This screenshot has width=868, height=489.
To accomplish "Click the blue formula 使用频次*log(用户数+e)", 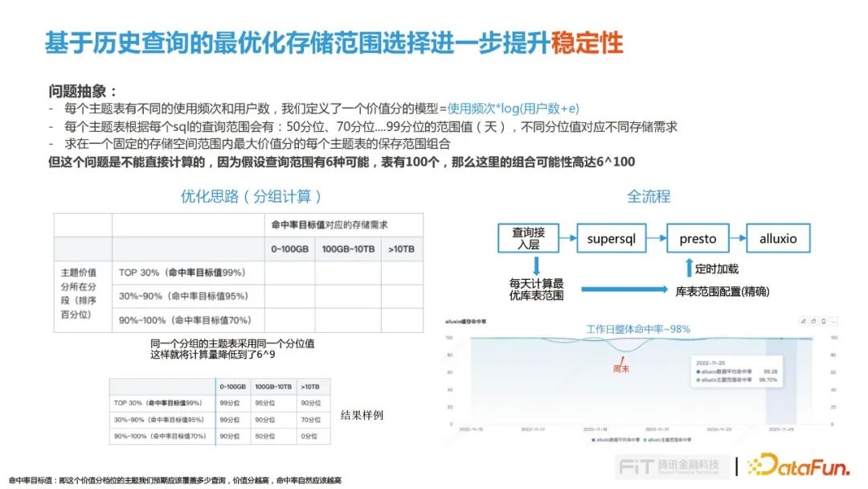I will tap(513, 108).
